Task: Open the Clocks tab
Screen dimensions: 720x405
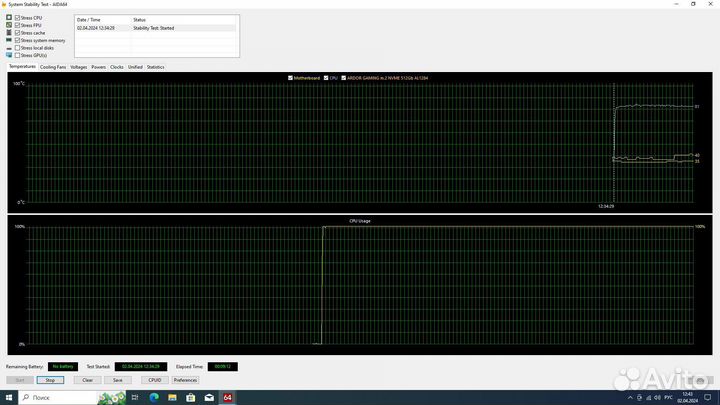Action: tap(117, 67)
